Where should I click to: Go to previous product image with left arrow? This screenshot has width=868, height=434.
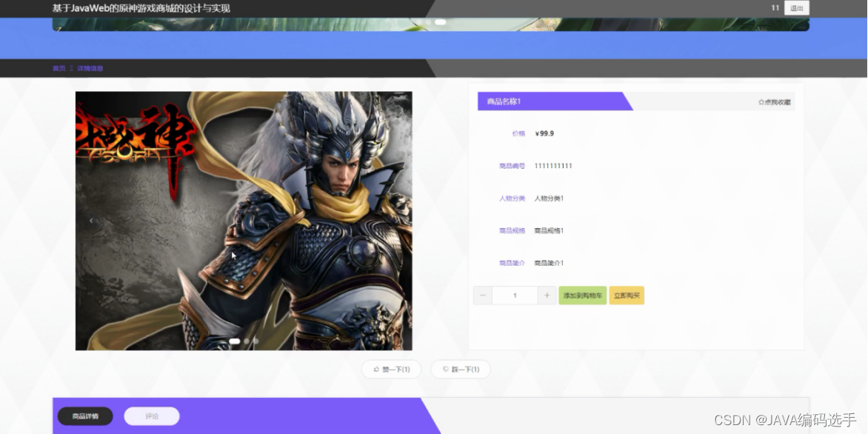pyautogui.click(x=91, y=220)
